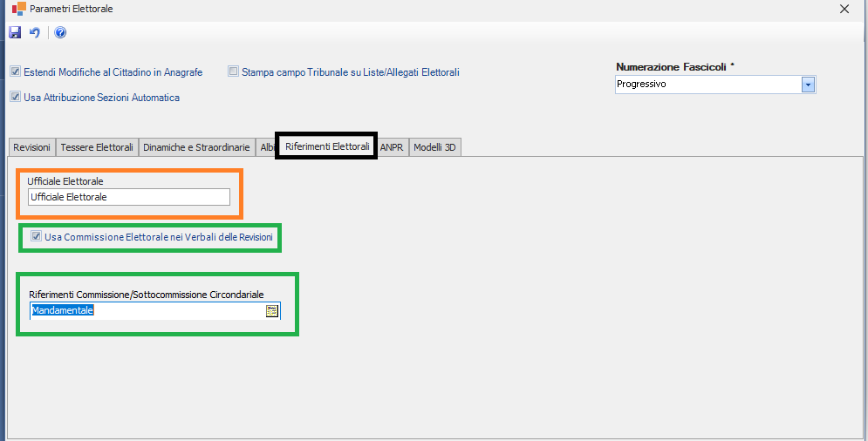Image resolution: width=868 pixels, height=441 pixels.
Task: Open the Modelli 3D tab
Action: pyautogui.click(x=434, y=147)
